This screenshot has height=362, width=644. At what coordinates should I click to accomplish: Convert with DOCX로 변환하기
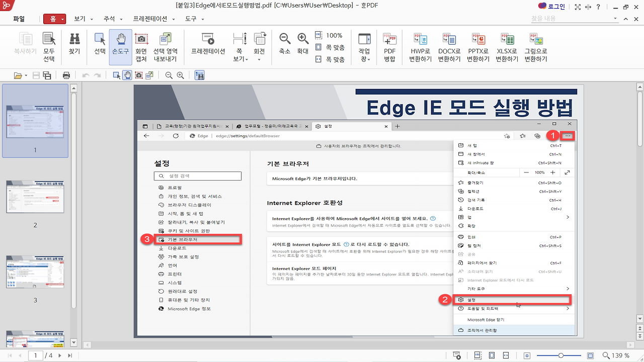click(x=449, y=47)
